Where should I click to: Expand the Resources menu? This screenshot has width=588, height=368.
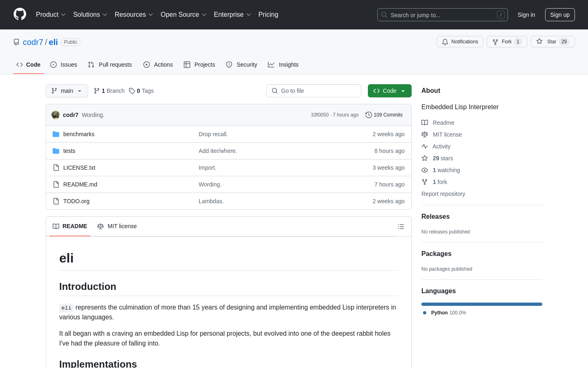pyautogui.click(x=134, y=15)
